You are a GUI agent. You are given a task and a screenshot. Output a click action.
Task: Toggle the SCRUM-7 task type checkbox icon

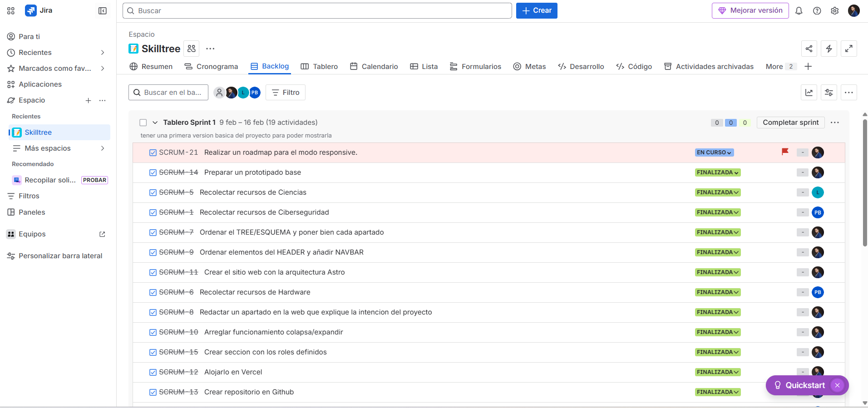(153, 232)
